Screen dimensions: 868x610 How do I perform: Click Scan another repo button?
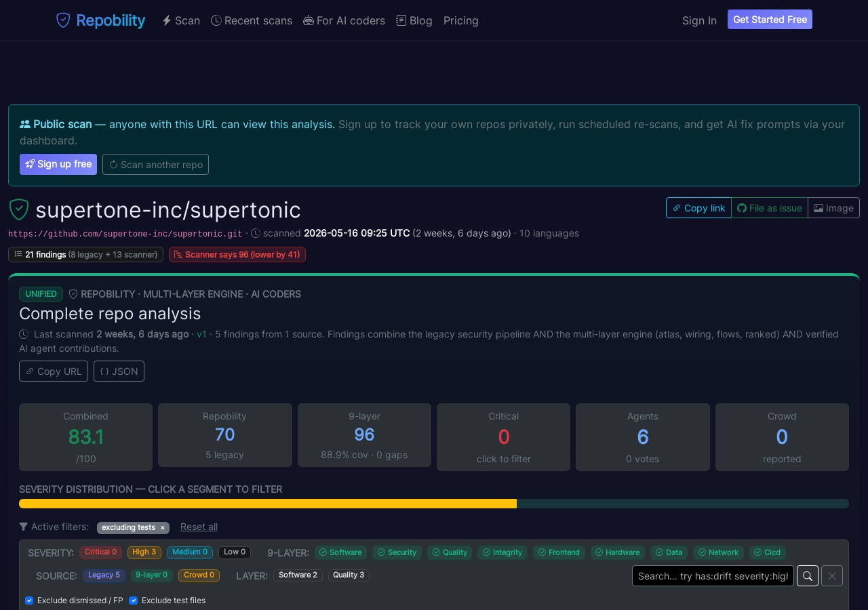tap(155, 164)
